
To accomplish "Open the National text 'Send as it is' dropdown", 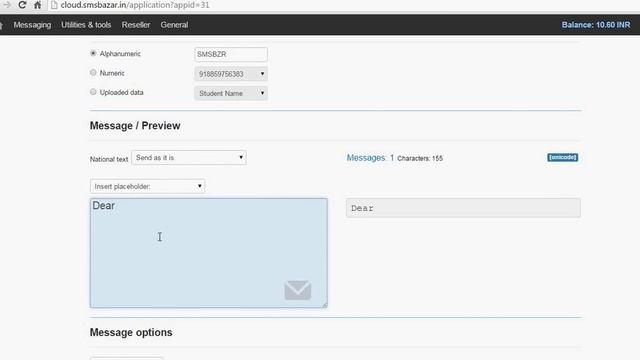I will [189, 158].
